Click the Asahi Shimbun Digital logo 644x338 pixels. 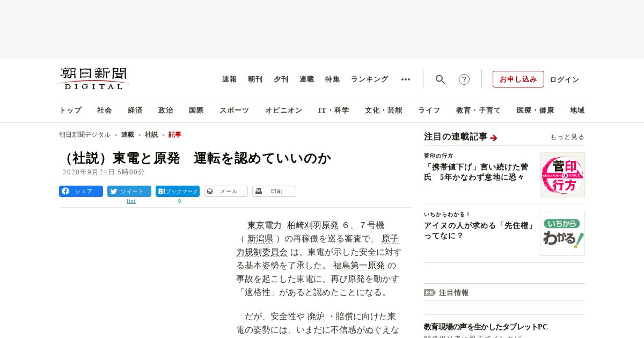click(x=93, y=79)
